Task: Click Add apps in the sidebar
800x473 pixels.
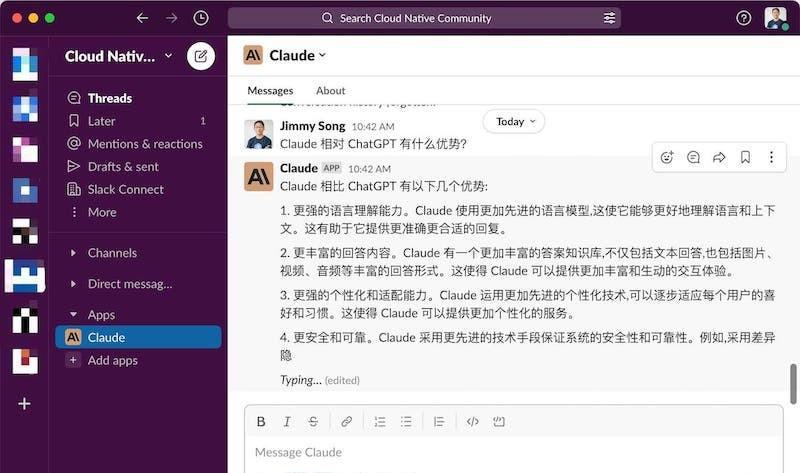Action: click(112, 360)
